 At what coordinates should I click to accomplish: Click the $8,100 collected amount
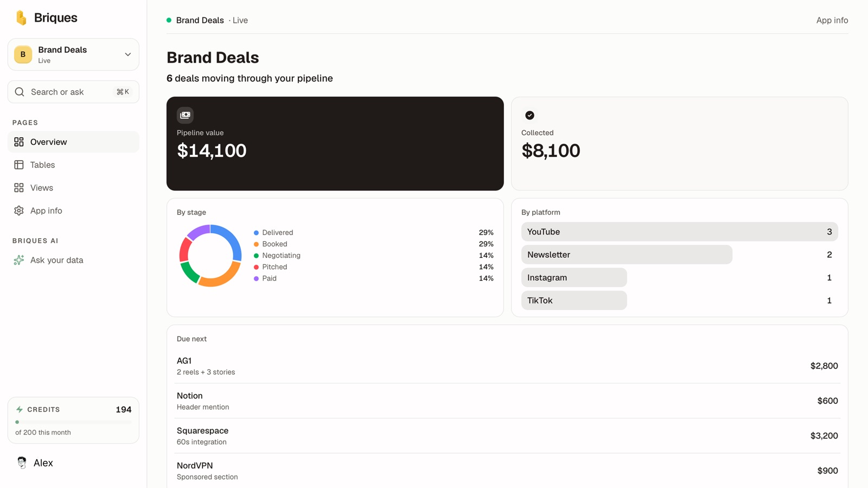pos(551,150)
